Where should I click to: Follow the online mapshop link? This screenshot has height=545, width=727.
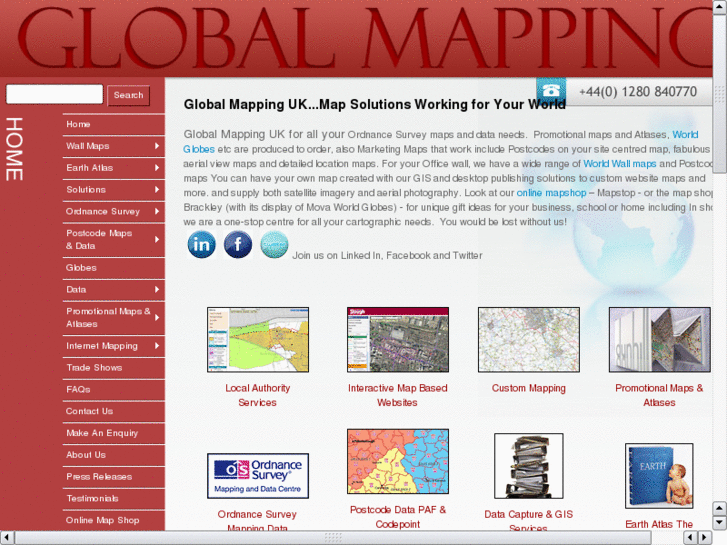point(551,193)
